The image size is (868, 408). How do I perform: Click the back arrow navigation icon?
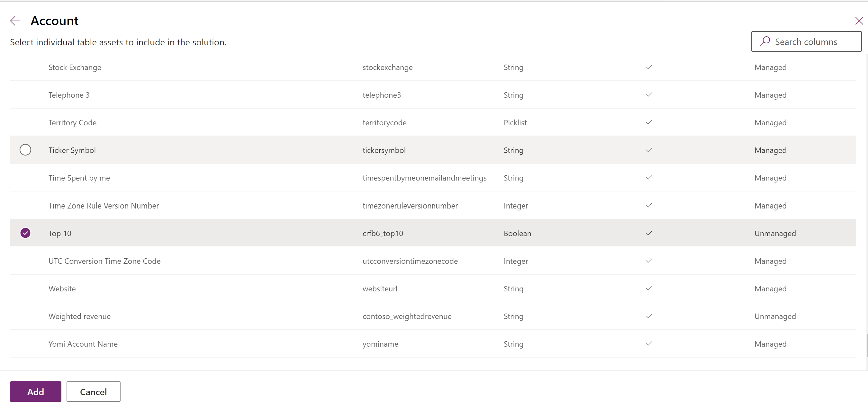(x=15, y=20)
